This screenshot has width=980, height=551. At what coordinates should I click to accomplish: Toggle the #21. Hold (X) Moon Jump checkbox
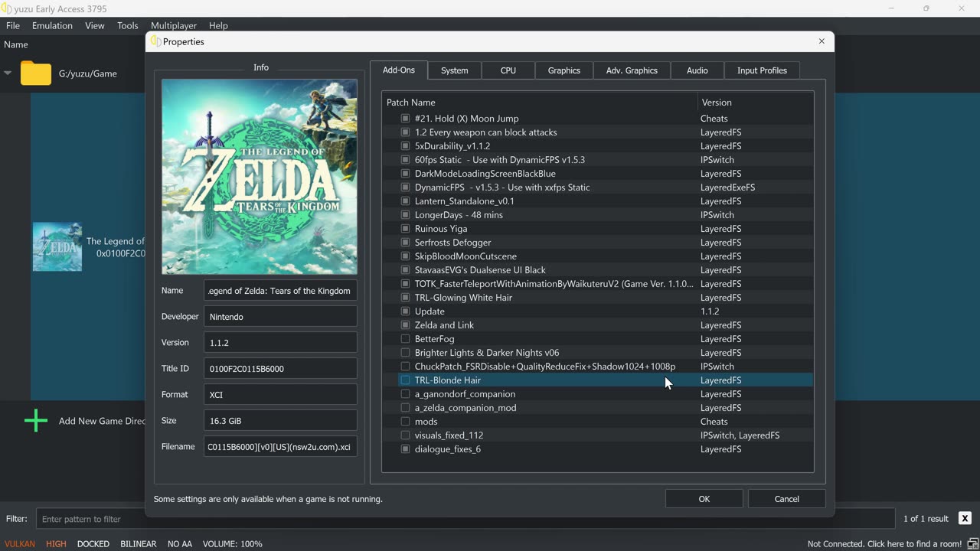(x=406, y=119)
